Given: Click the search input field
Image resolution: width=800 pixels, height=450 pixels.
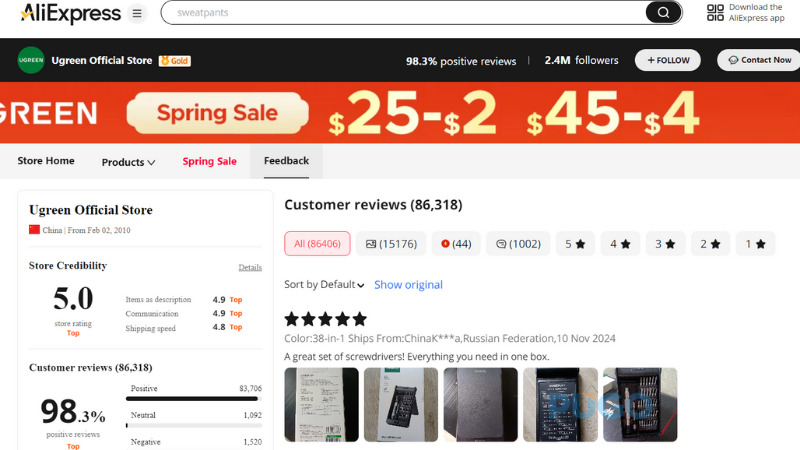Looking at the screenshot, I should coord(400,12).
